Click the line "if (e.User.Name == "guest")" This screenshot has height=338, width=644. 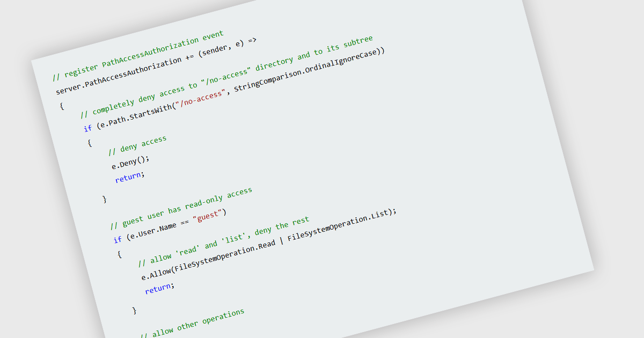pos(170,226)
